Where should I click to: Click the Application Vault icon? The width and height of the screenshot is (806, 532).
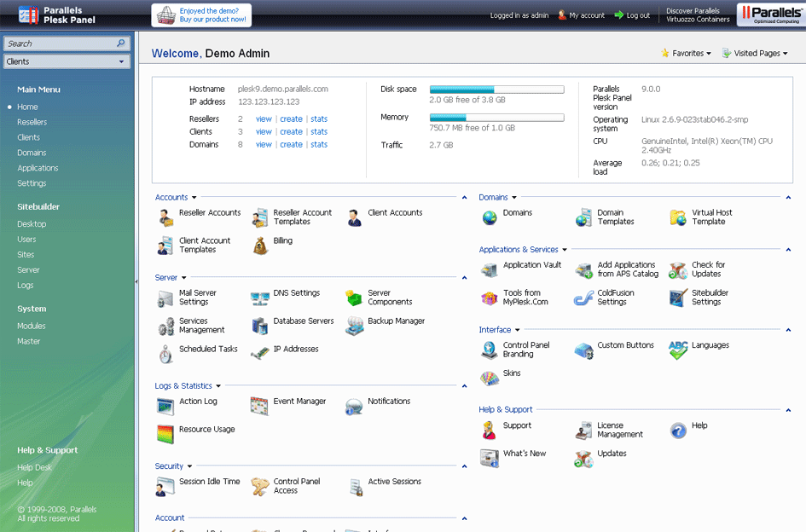490,270
